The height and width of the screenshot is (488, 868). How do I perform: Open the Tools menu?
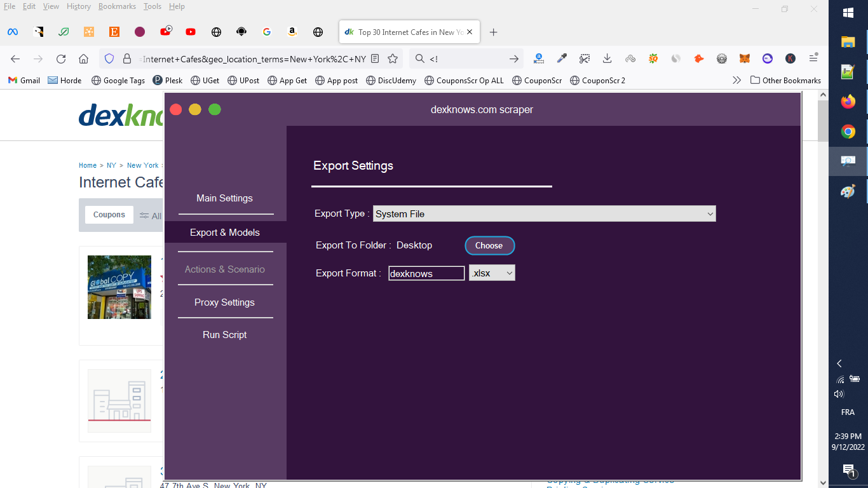153,6
